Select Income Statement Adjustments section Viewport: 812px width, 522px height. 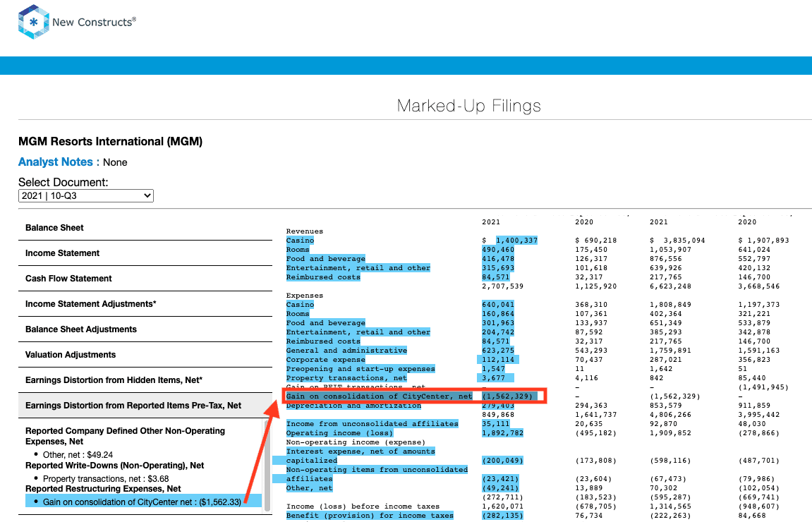[x=145, y=304]
